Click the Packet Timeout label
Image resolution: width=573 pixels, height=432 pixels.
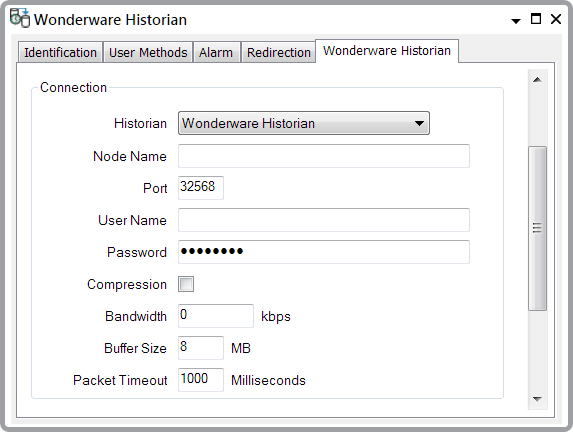pos(120,380)
